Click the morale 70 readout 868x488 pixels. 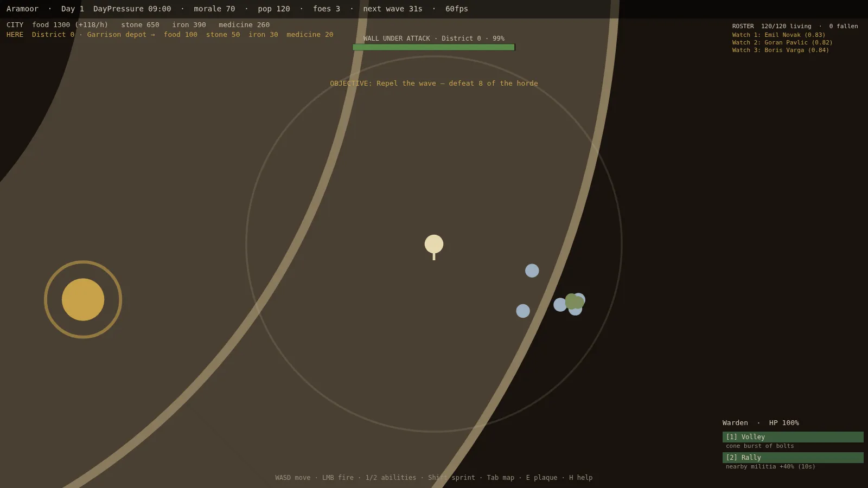click(x=214, y=9)
